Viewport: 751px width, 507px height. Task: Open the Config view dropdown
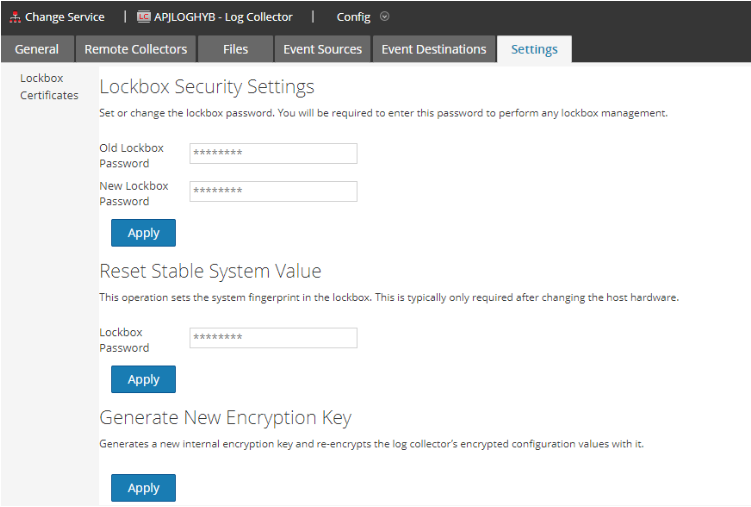[353, 17]
